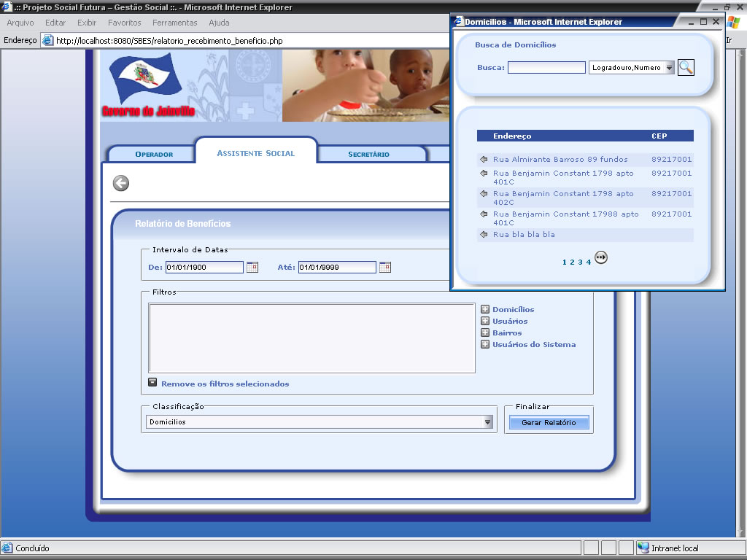Click the page icon in the address bar
The height and width of the screenshot is (560, 747).
tap(47, 41)
